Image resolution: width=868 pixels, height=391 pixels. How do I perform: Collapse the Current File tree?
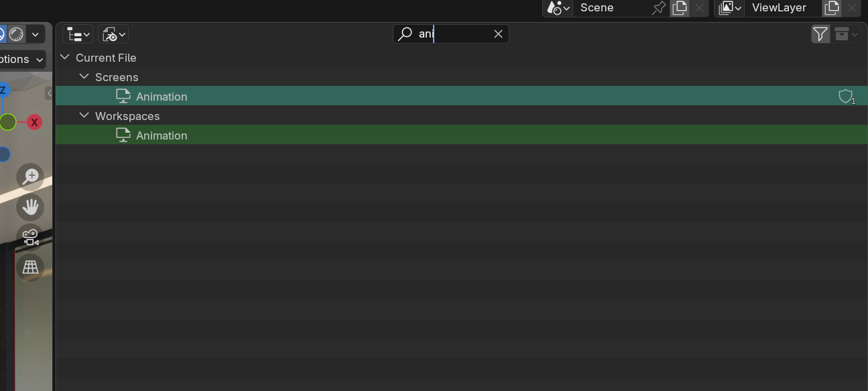pyautogui.click(x=65, y=58)
